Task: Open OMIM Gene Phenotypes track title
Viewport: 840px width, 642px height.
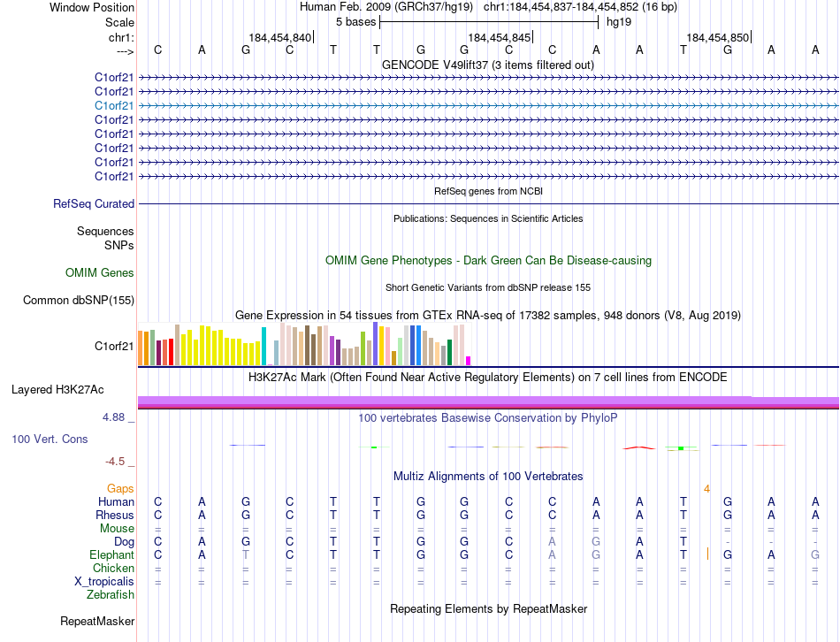Action: click(x=488, y=261)
